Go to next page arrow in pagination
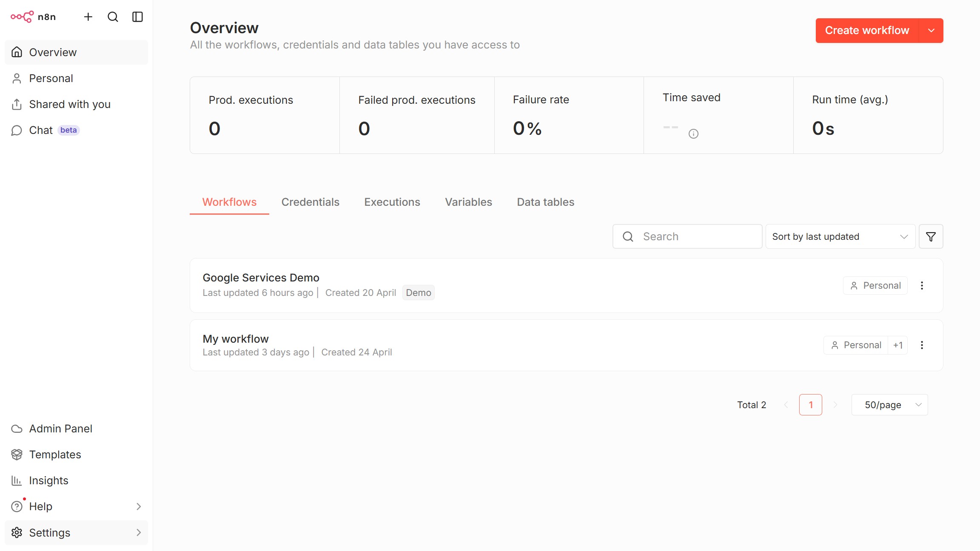Viewport: 980px width, 551px height. point(835,405)
